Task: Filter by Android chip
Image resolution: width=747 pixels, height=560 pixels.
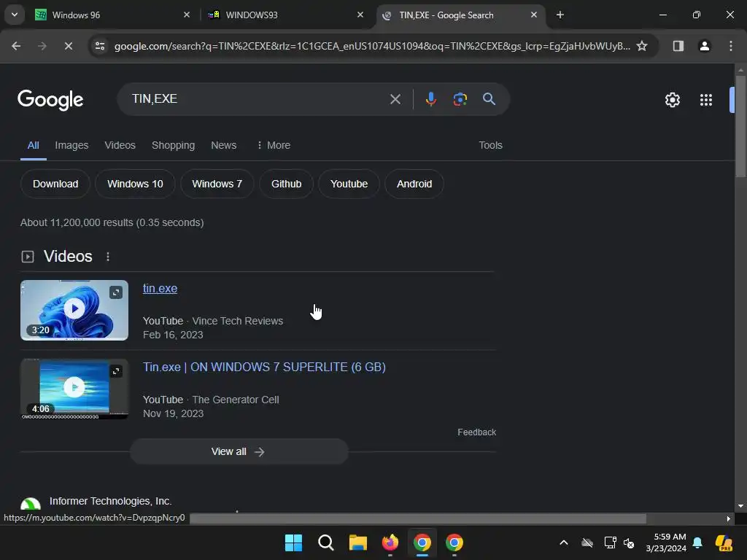Action: [x=414, y=184]
